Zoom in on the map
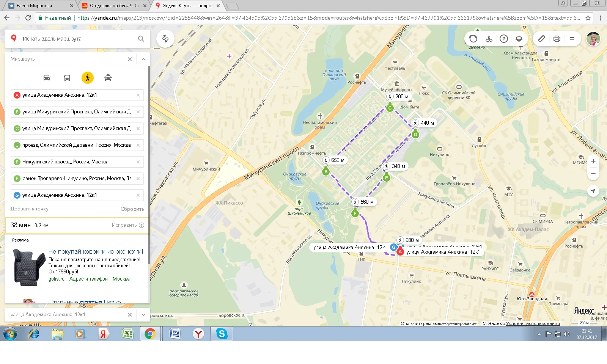This screenshot has height=364, width=607. (x=593, y=161)
